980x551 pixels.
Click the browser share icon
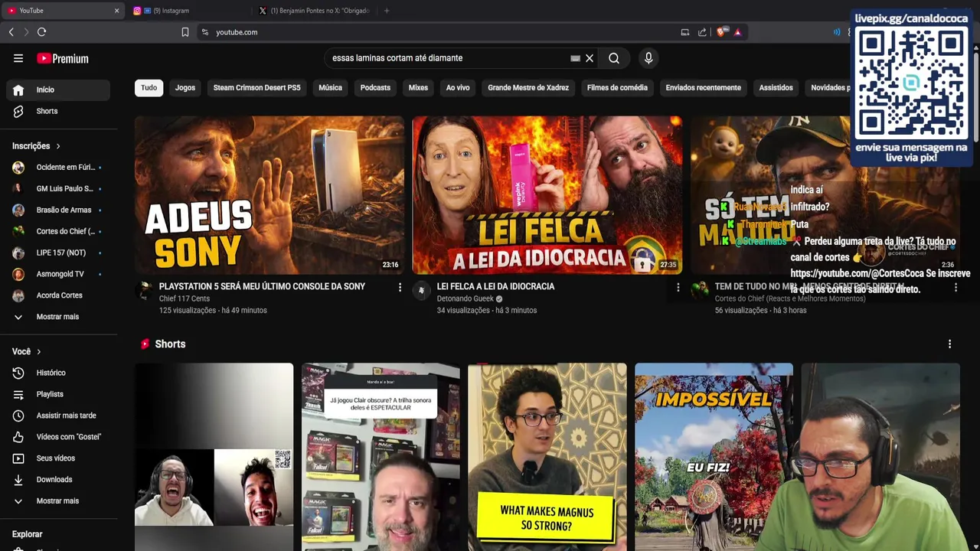point(702,32)
